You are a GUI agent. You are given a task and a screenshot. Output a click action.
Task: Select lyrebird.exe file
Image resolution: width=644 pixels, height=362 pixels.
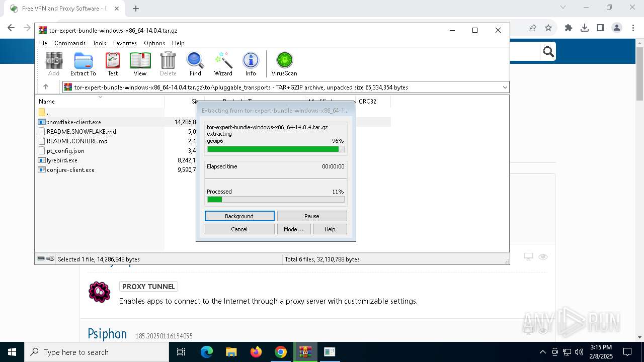coord(62,160)
